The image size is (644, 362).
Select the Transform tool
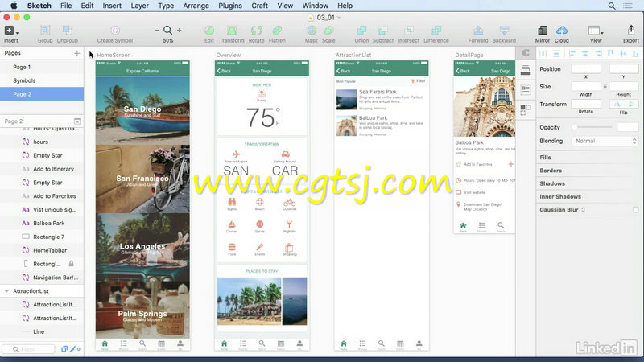coord(232,31)
